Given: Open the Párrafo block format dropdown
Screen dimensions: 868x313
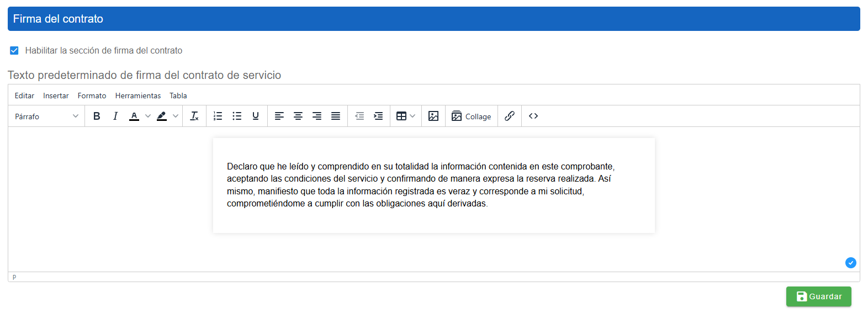Looking at the screenshot, I should pos(47,116).
